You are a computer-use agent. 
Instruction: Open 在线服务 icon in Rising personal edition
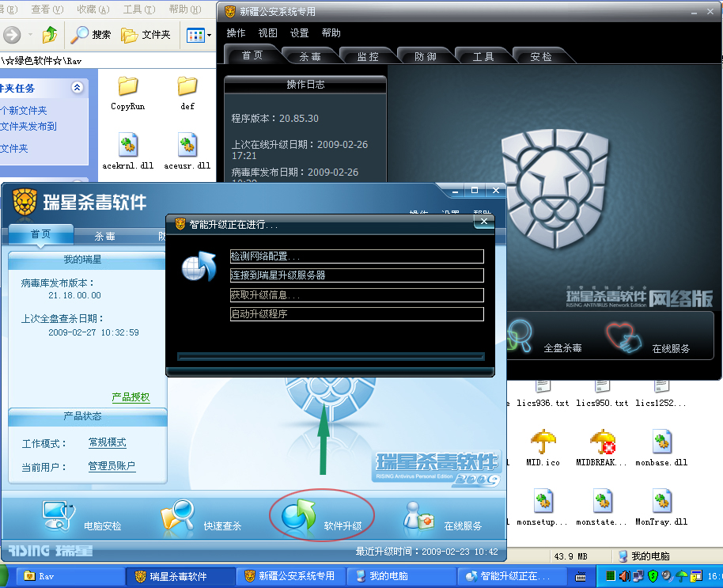pos(418,516)
